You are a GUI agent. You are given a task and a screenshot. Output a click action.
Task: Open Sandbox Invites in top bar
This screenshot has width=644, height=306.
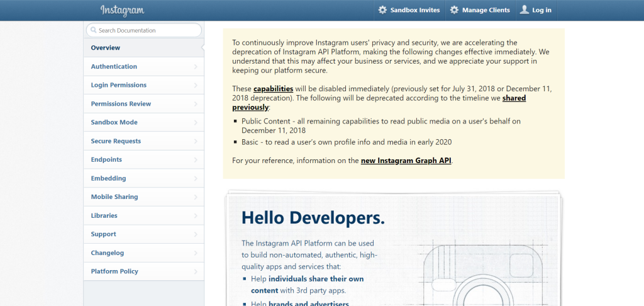409,10
